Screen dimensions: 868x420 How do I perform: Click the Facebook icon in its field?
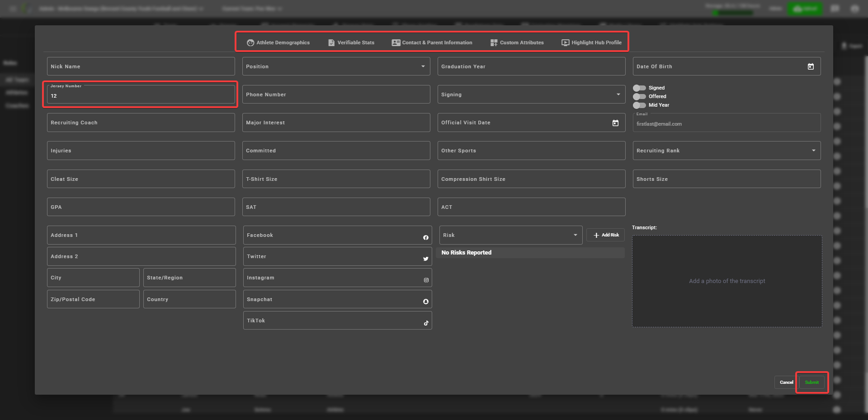pyautogui.click(x=426, y=237)
